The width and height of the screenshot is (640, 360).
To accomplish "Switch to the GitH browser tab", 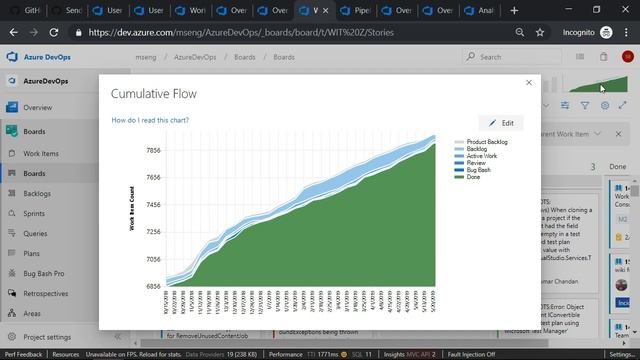I will pyautogui.click(x=26, y=11).
